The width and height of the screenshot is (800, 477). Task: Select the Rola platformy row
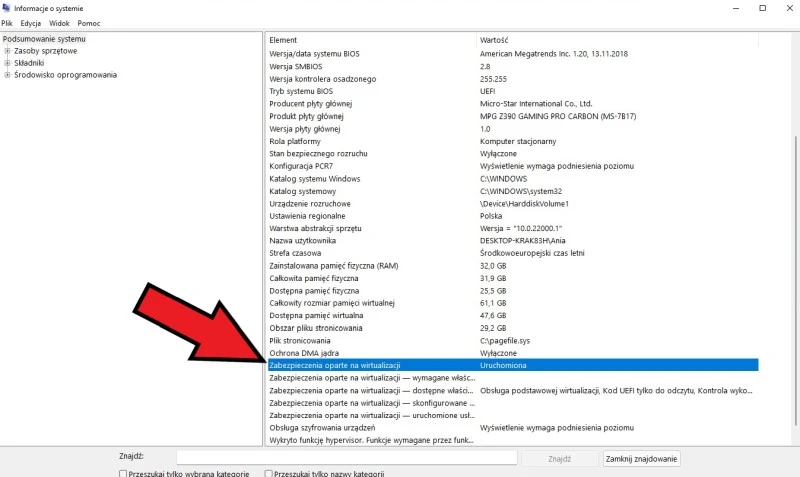[512, 141]
